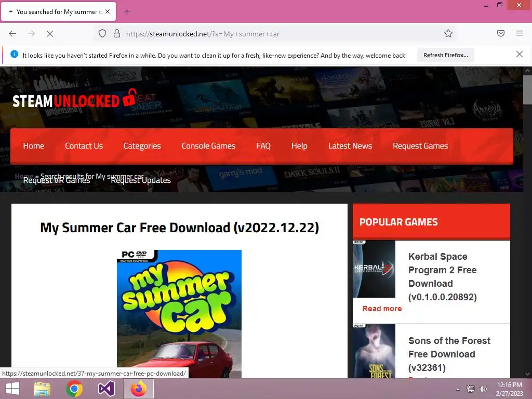The image size is (532, 399).
Task: Launch Google Chrome from taskbar
Action: point(74,389)
